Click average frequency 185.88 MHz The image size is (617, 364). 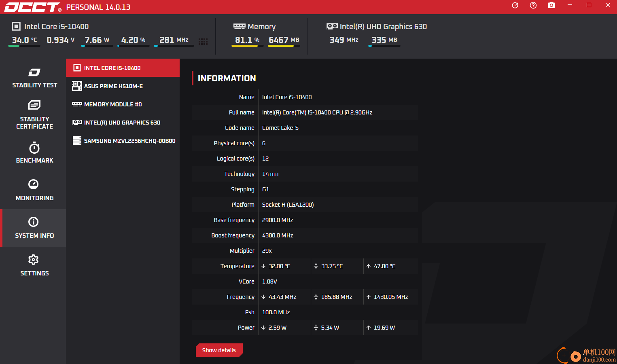[x=337, y=297]
